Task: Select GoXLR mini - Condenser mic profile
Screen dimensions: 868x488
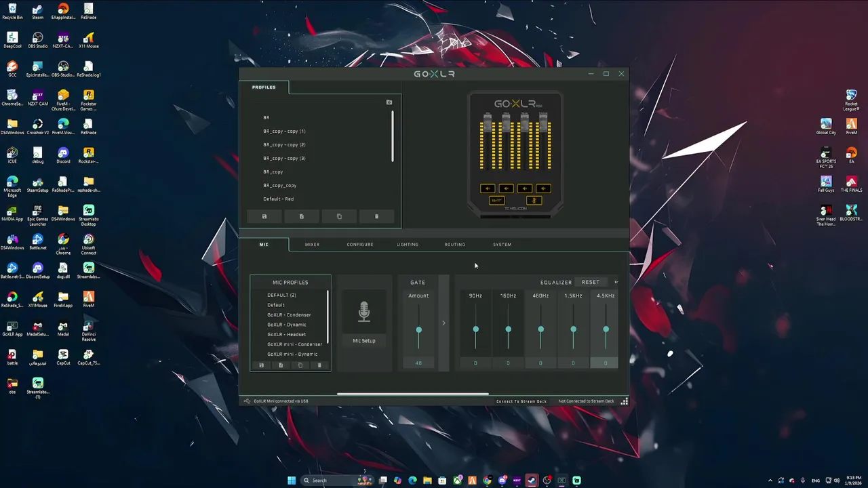Action: coord(295,344)
